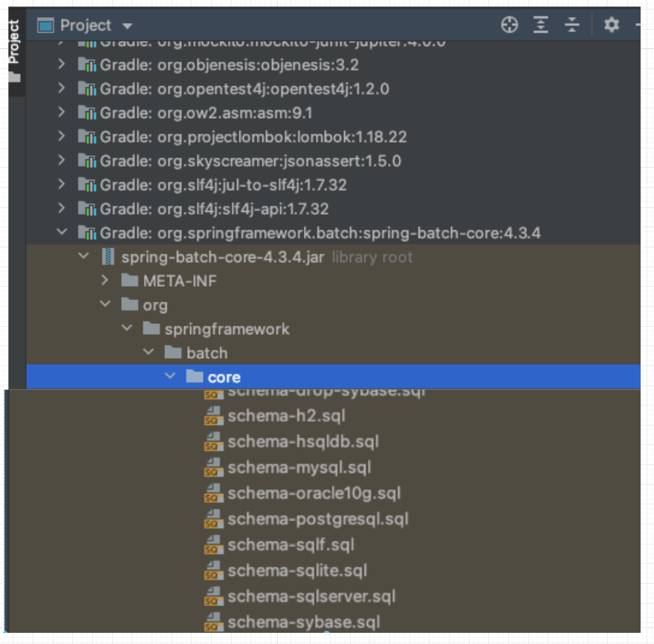Collapse Gradle spring-batch-core:4.3.4 library node

[x=62, y=232]
